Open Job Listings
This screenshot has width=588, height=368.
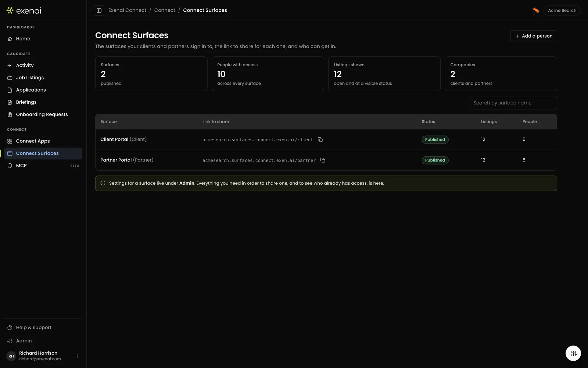[43, 78]
